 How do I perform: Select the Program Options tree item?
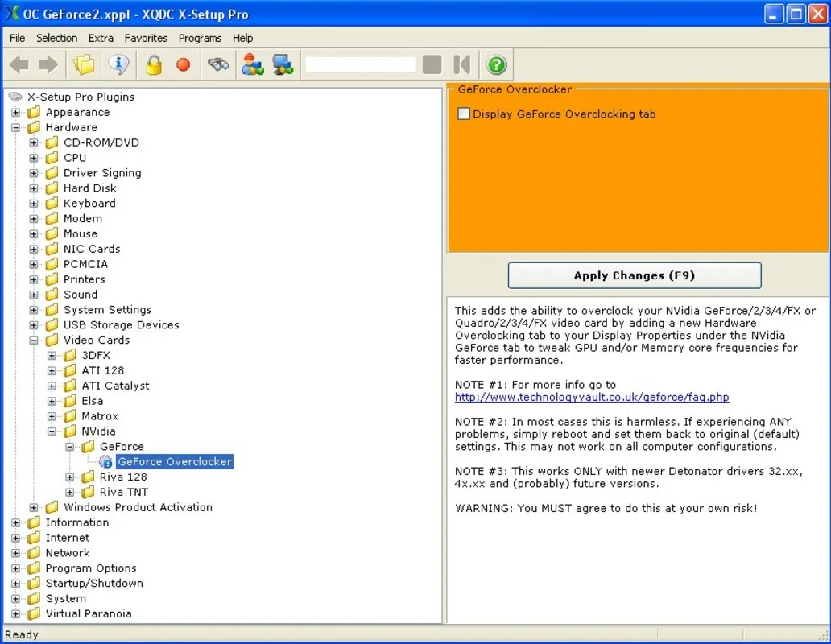coord(91,568)
